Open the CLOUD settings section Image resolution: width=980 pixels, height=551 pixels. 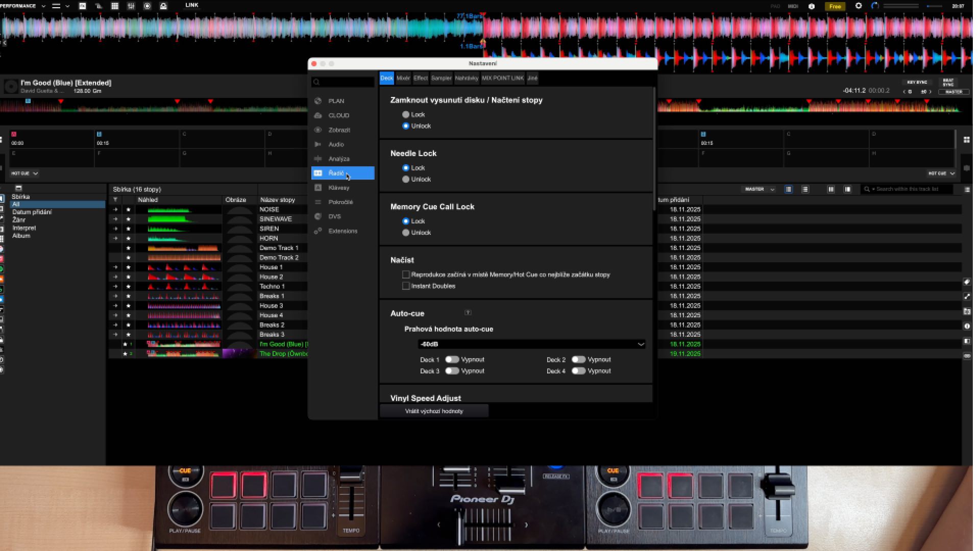(338, 116)
